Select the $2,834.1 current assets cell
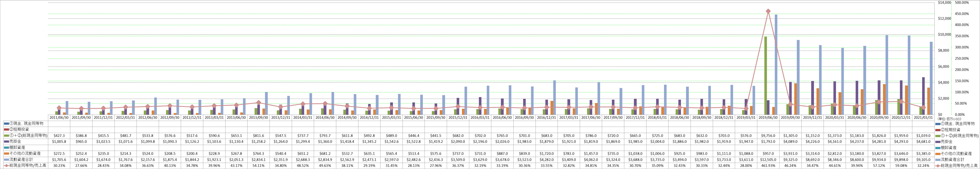 (x=259, y=160)
